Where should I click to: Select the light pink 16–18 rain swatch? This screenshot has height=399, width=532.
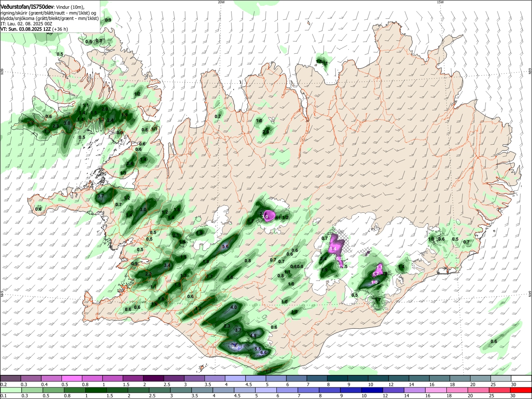click(436, 390)
